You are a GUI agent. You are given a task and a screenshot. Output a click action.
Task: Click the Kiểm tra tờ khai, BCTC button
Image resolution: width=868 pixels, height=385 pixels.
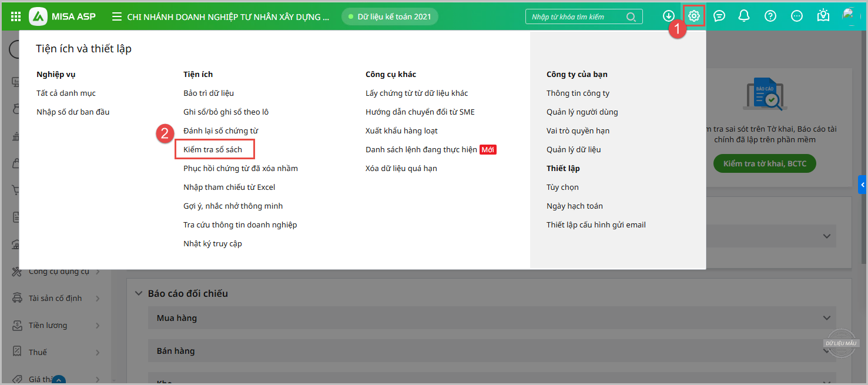[x=765, y=163]
